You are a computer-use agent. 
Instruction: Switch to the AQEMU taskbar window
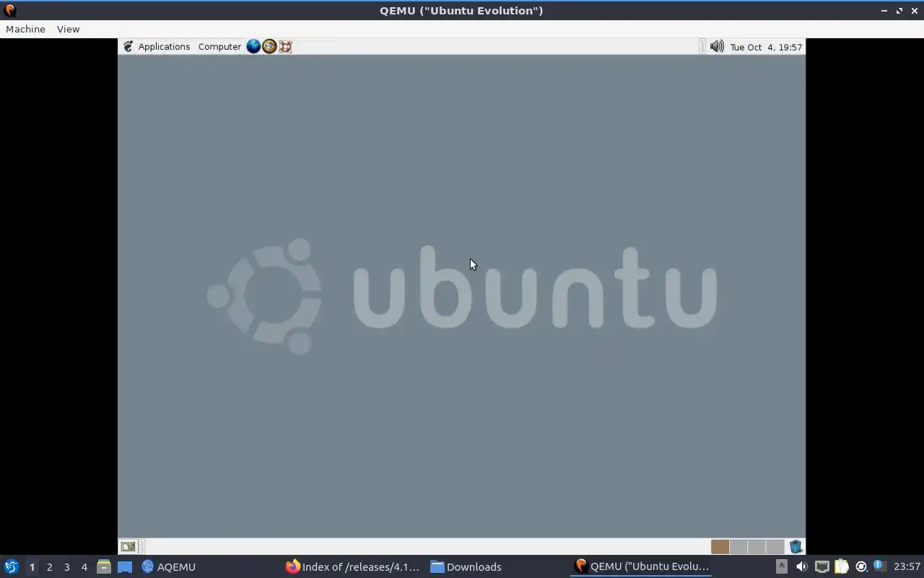[168, 566]
